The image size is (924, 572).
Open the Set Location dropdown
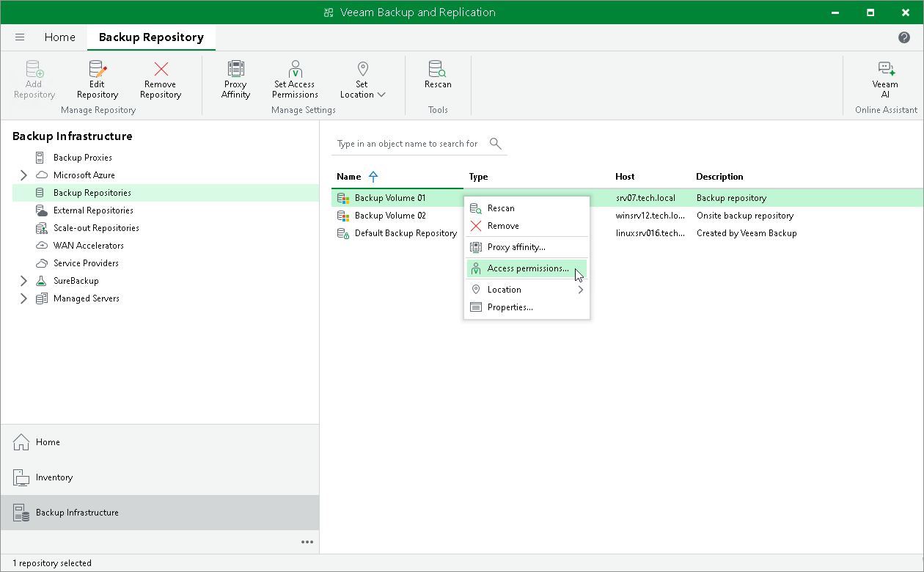362,79
